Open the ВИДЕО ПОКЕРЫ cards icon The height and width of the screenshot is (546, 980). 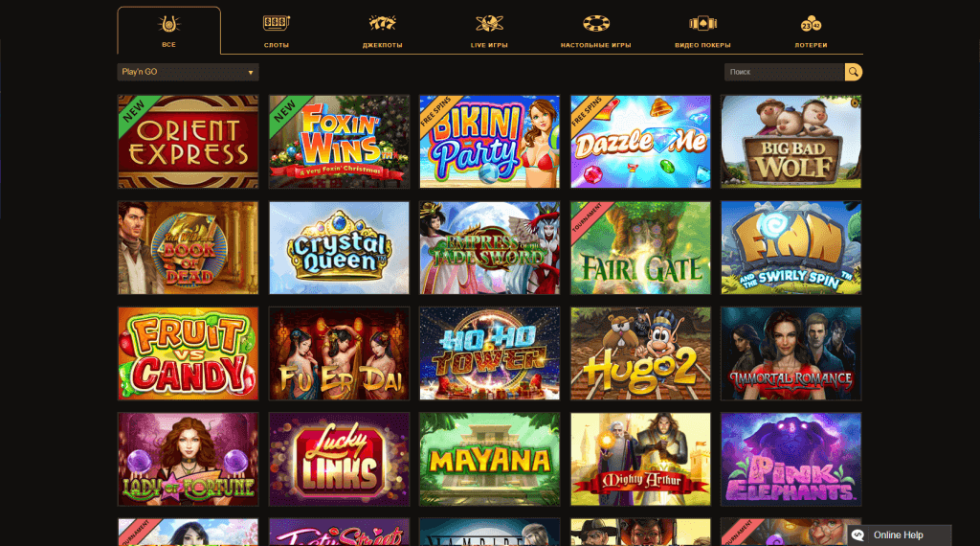click(x=702, y=24)
